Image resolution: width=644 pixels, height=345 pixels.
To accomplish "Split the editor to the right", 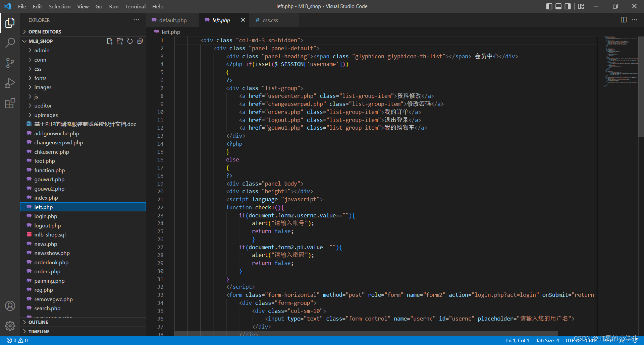I will 624,20.
